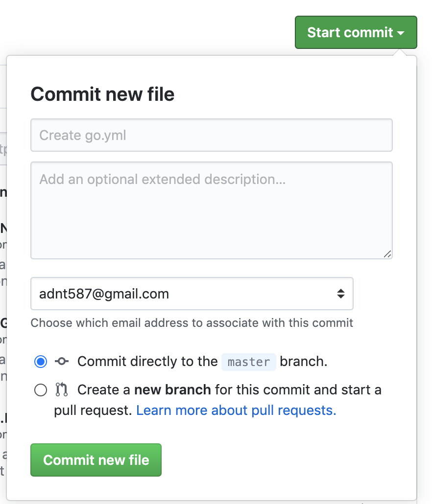
Task: Focus the 'Create go.yml' commit message field
Action: [x=211, y=135]
